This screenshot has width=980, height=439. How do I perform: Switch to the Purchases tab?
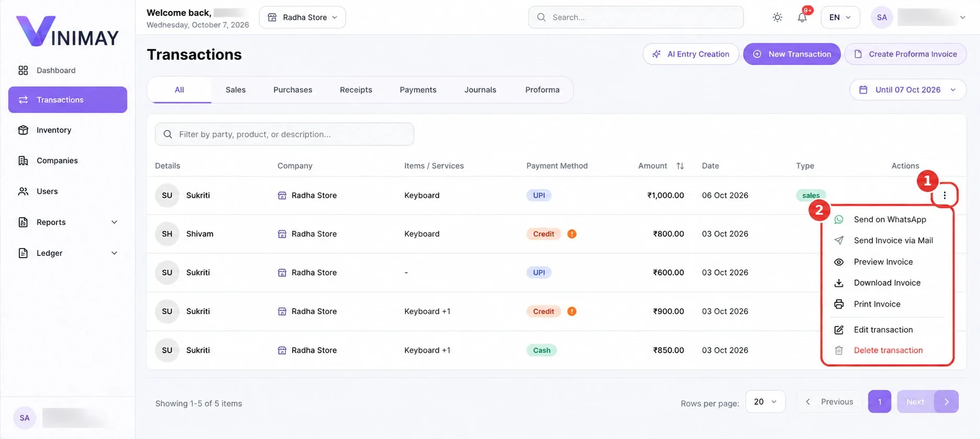point(293,89)
